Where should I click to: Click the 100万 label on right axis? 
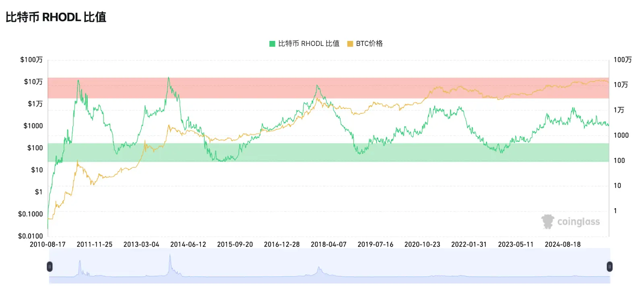click(x=622, y=60)
